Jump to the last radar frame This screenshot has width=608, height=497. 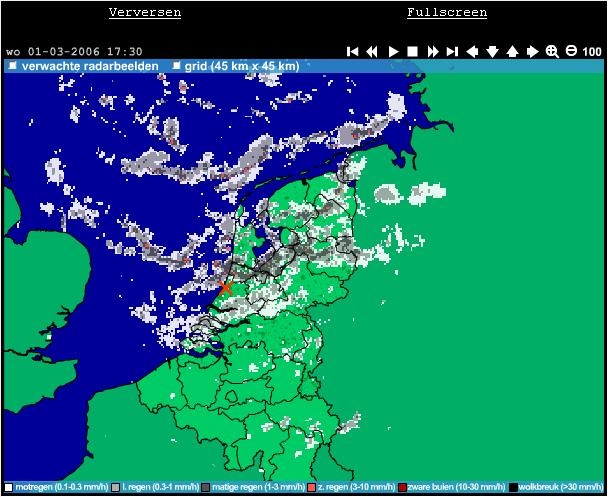[x=452, y=51]
